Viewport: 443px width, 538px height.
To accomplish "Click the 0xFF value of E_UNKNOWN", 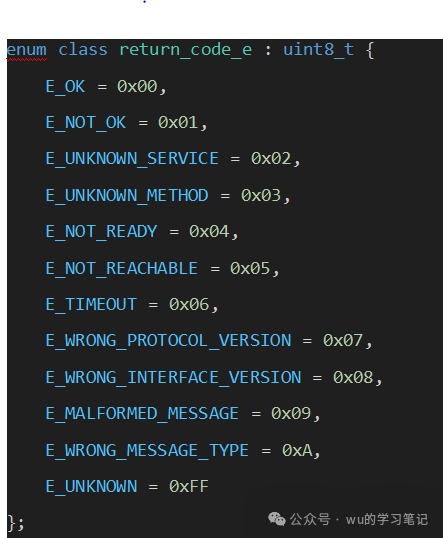I will (x=189, y=487).
